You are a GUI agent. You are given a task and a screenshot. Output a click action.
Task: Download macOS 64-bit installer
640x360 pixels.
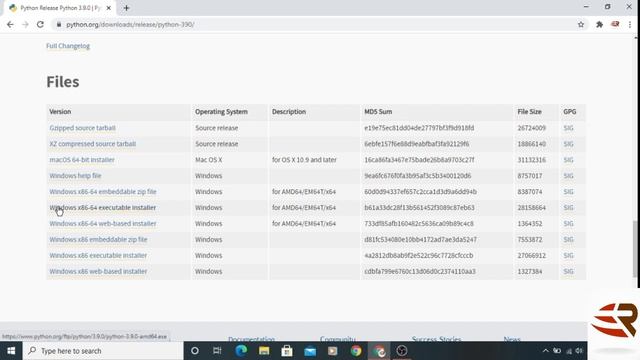coord(82,160)
